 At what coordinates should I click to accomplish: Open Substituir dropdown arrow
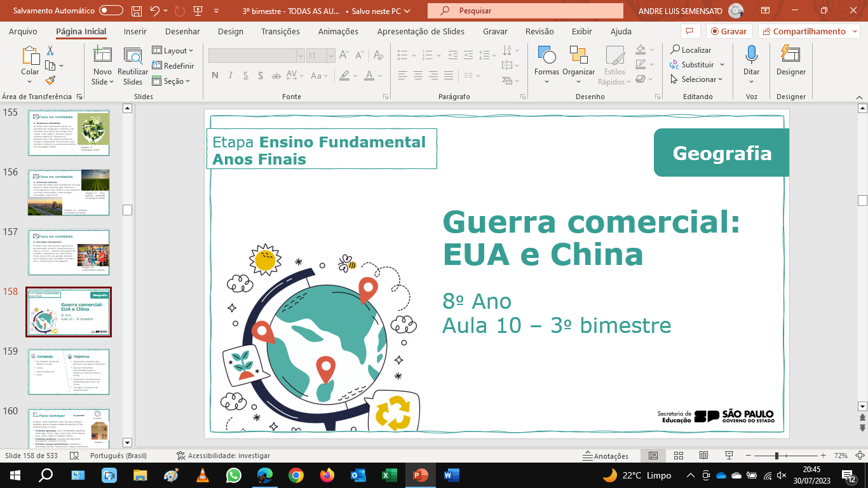[x=722, y=65]
